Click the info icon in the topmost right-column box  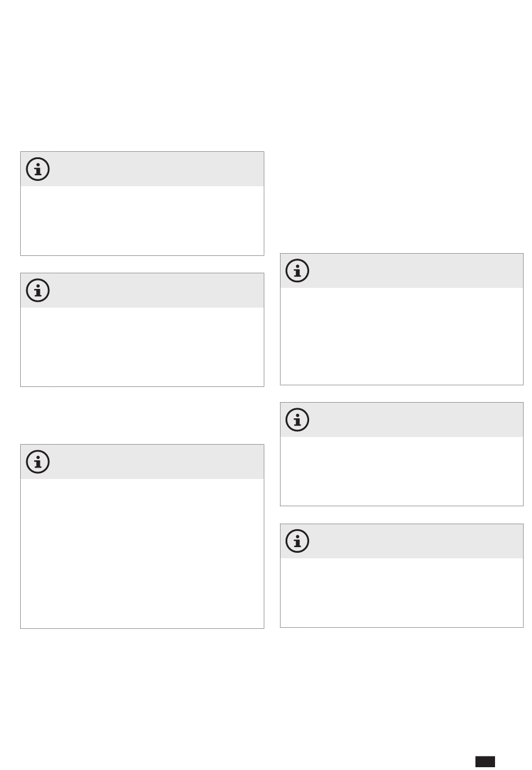pos(297,271)
